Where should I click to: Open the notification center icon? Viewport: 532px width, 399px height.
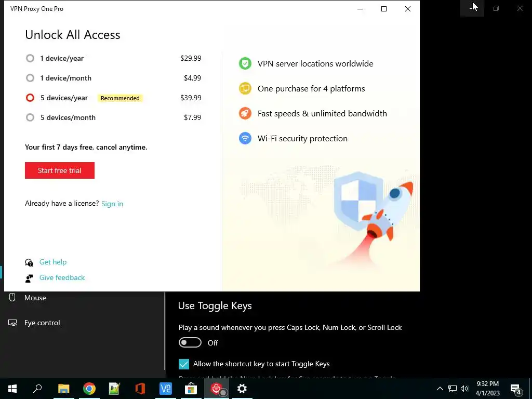click(516, 389)
